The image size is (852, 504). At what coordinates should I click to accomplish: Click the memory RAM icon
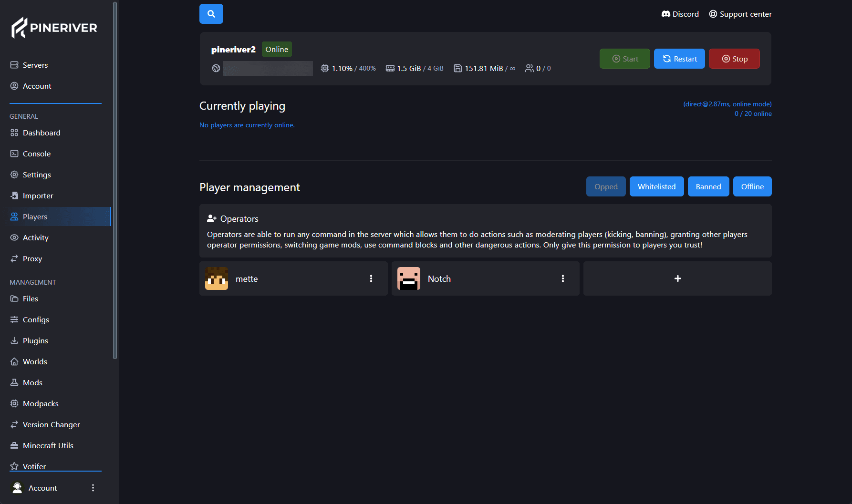coord(390,68)
